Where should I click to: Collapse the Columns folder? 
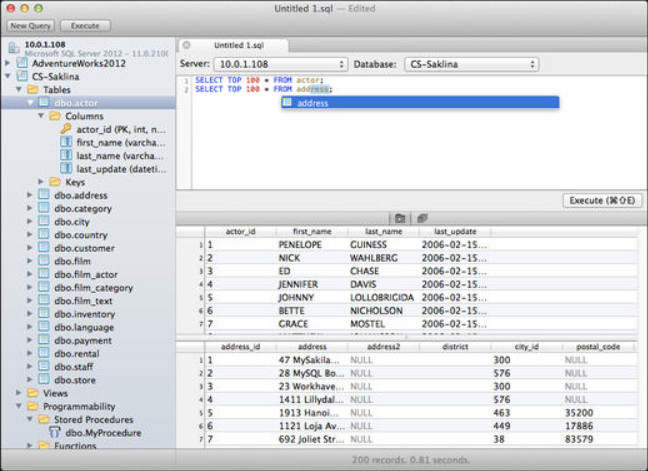pyautogui.click(x=41, y=116)
